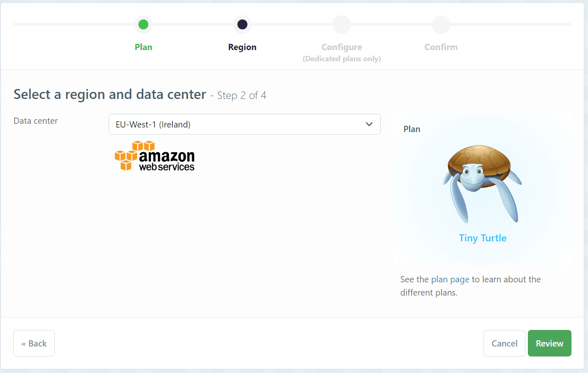Select the Confirm step label
Viewport: 588px width, 373px height.
point(441,47)
